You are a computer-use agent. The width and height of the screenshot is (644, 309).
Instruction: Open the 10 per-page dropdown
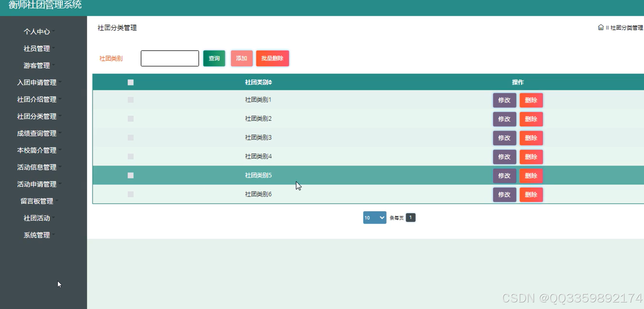click(375, 217)
